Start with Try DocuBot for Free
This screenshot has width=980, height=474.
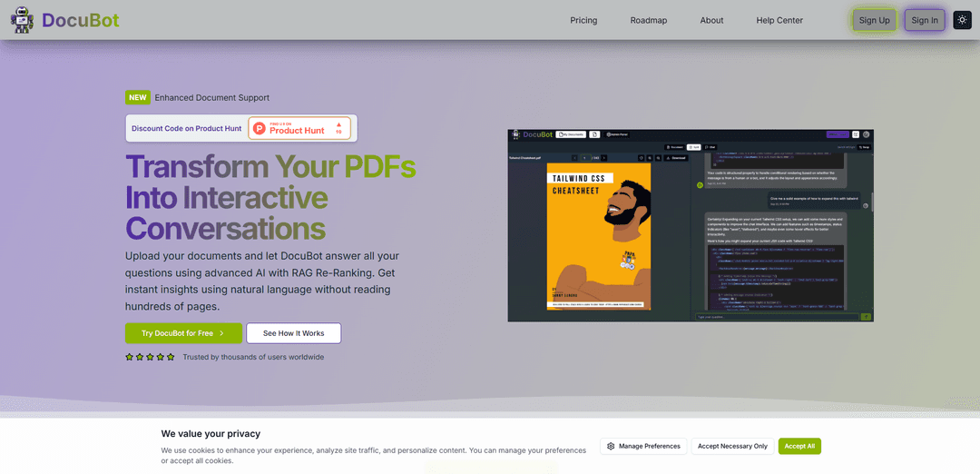(x=183, y=333)
